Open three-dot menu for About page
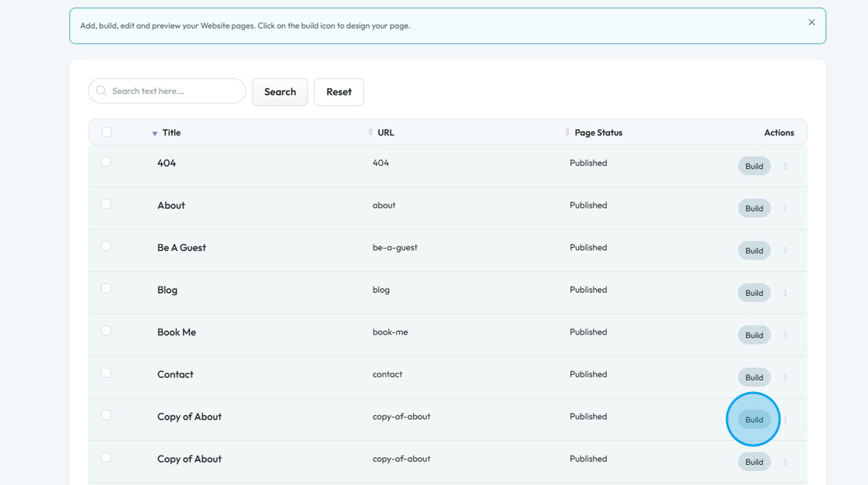Screen dimensions: 868x485 [x=785, y=208]
